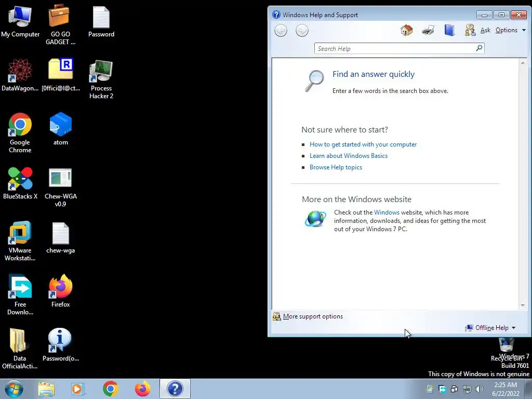The height and width of the screenshot is (399, 532).
Task: Open Browse Help book icon
Action: click(x=449, y=30)
